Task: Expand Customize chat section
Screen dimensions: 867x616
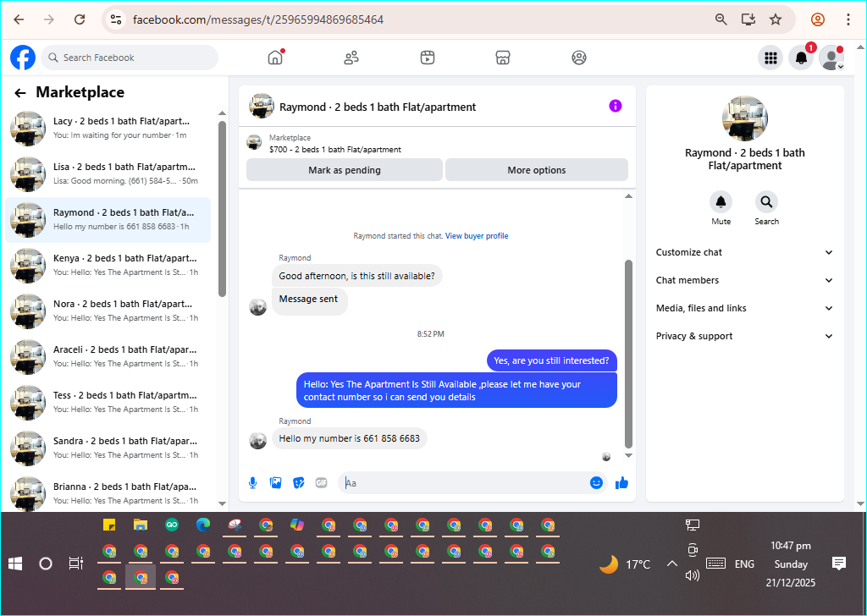Action: coord(744,252)
